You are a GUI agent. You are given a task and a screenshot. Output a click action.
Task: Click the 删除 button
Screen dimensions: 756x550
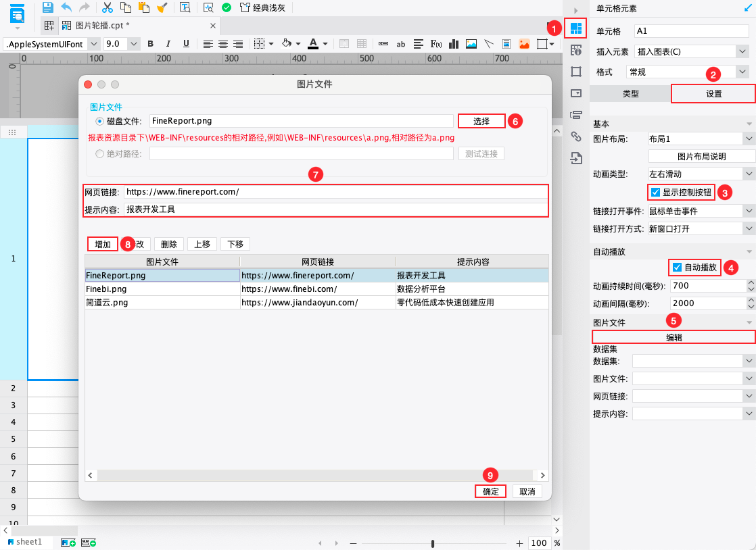click(x=169, y=244)
